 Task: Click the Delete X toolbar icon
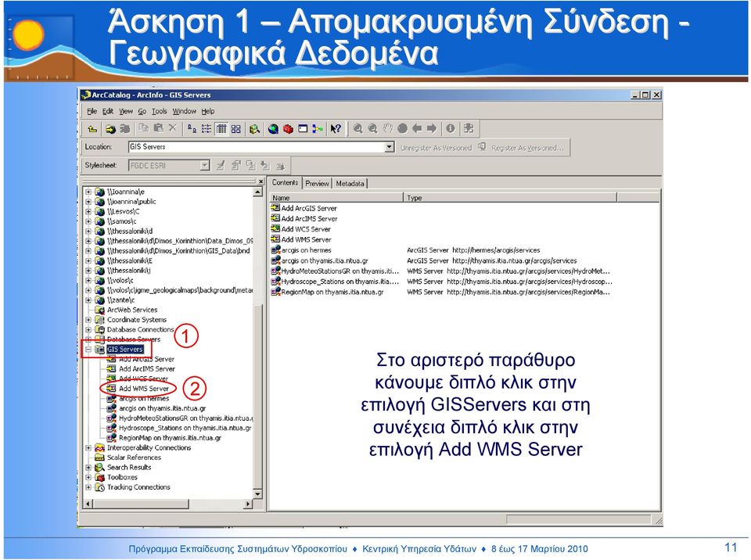[172, 128]
